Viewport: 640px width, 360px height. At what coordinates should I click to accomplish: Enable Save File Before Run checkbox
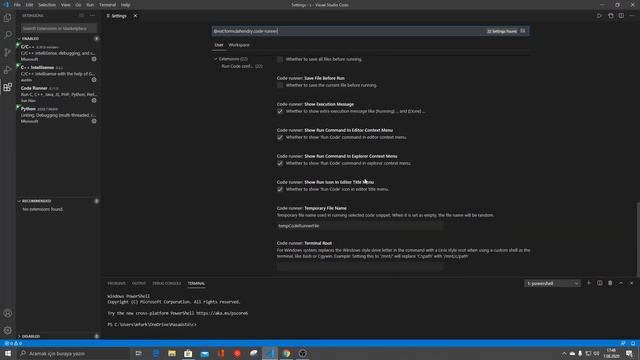[x=280, y=85]
